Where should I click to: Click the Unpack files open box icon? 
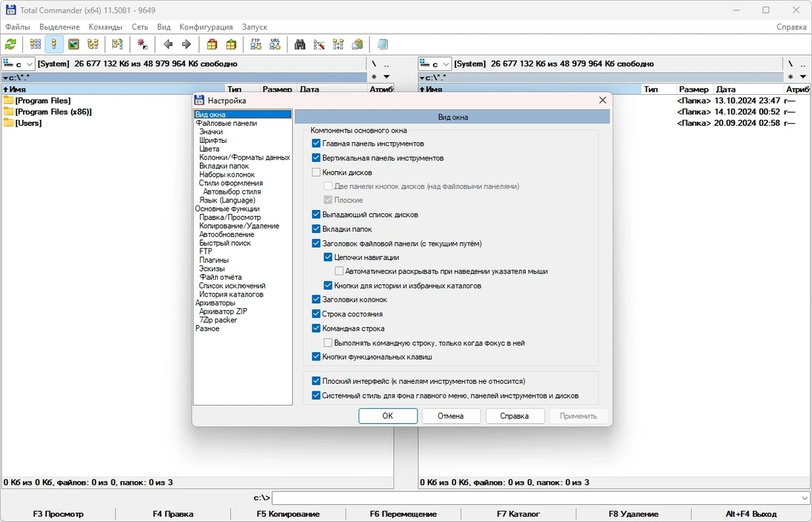pyautogui.click(x=231, y=45)
